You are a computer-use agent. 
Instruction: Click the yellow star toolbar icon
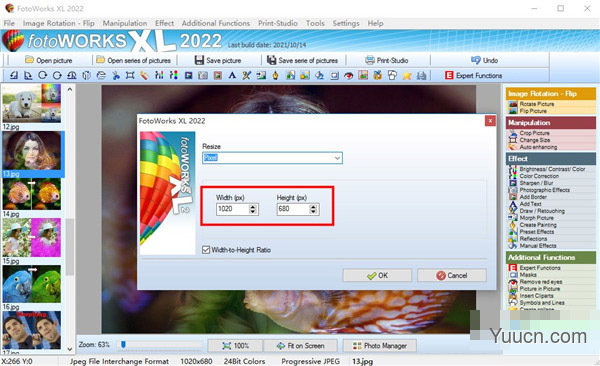click(x=407, y=75)
